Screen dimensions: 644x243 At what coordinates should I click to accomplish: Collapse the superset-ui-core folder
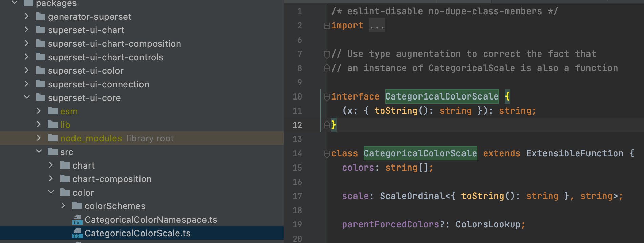click(26, 97)
